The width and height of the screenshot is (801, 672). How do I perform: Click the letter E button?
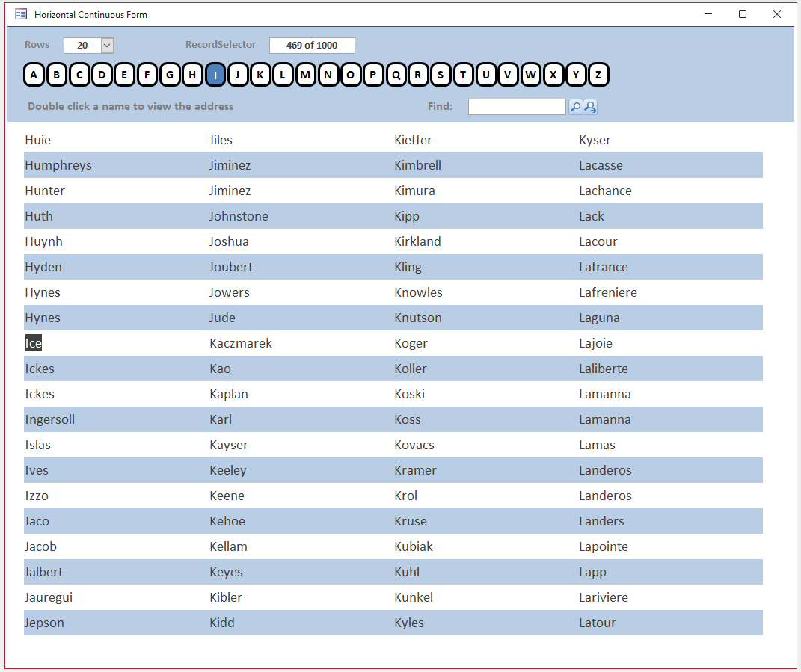pyautogui.click(x=124, y=75)
